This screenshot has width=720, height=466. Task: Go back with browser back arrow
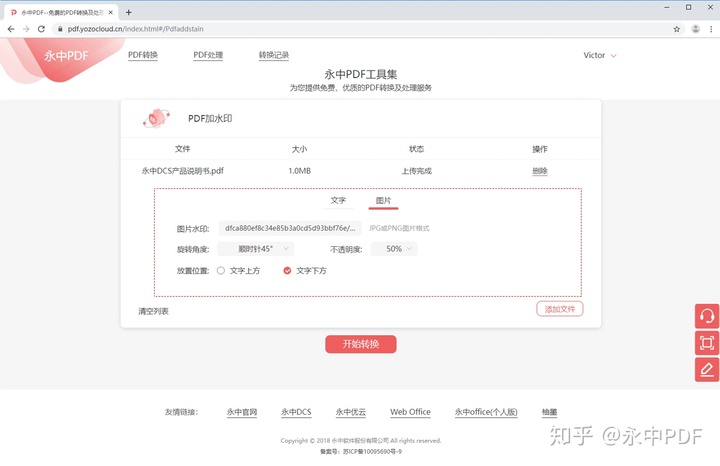(11, 29)
